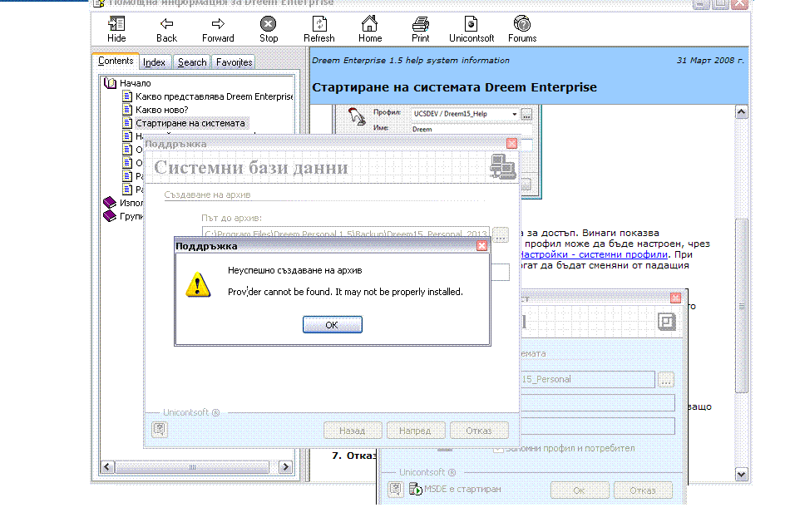This screenshot has height=532, width=785.
Task: Click the keys icon beside Профил field
Action: (357, 117)
